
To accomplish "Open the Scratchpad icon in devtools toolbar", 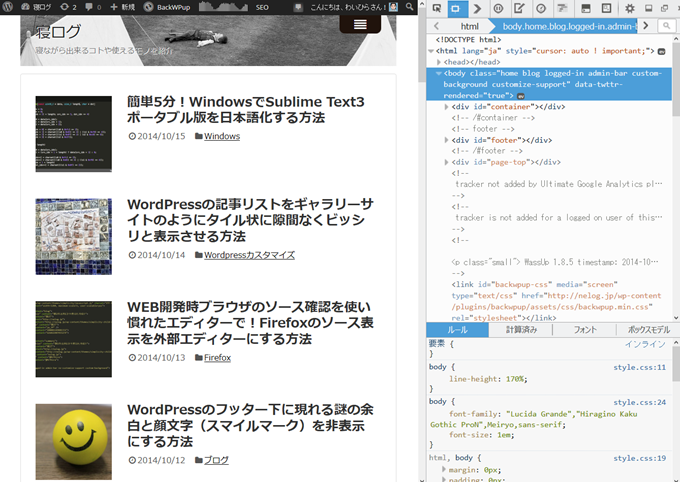I will point(606,8).
